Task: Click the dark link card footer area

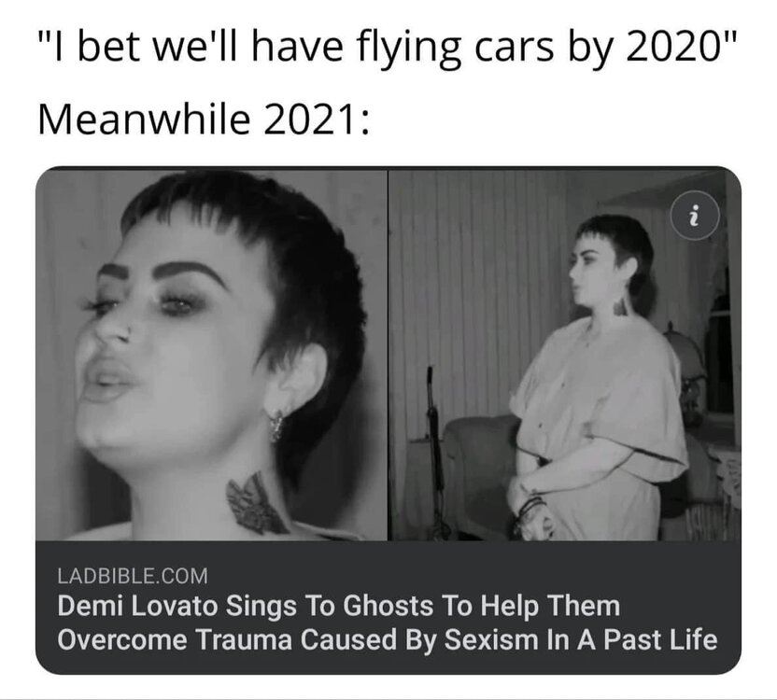Action: click(x=388, y=608)
